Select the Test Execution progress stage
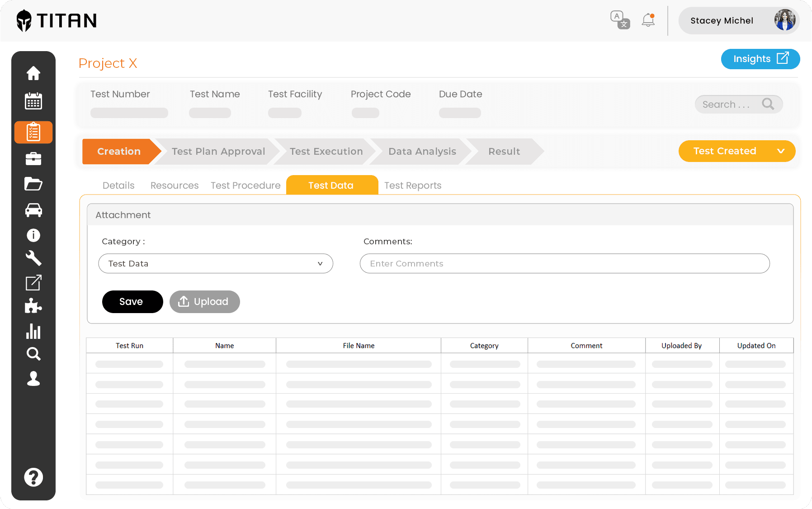Viewport: 812px width, 509px height. pos(326,152)
